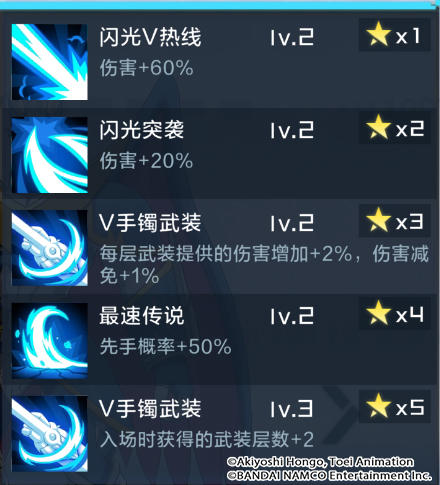Tap the star x4 badge
Image resolution: width=440 pixels, height=485 pixels.
[394, 314]
